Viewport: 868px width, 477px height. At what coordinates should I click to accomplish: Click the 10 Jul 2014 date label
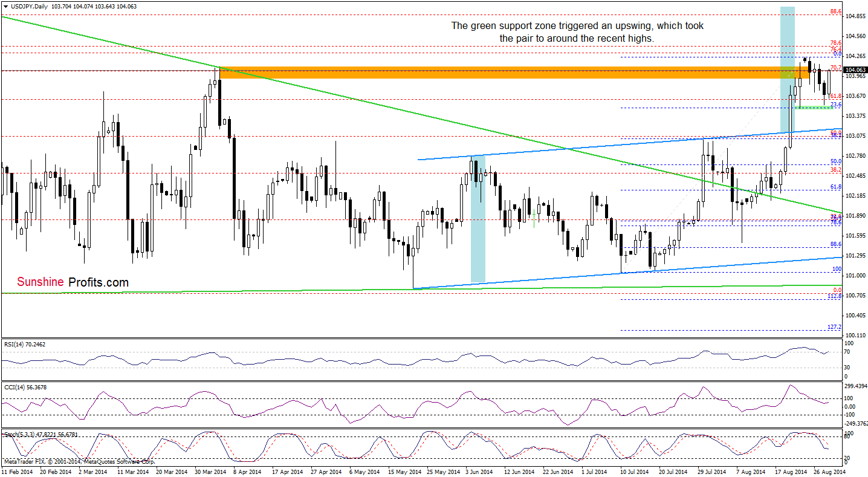coord(635,471)
